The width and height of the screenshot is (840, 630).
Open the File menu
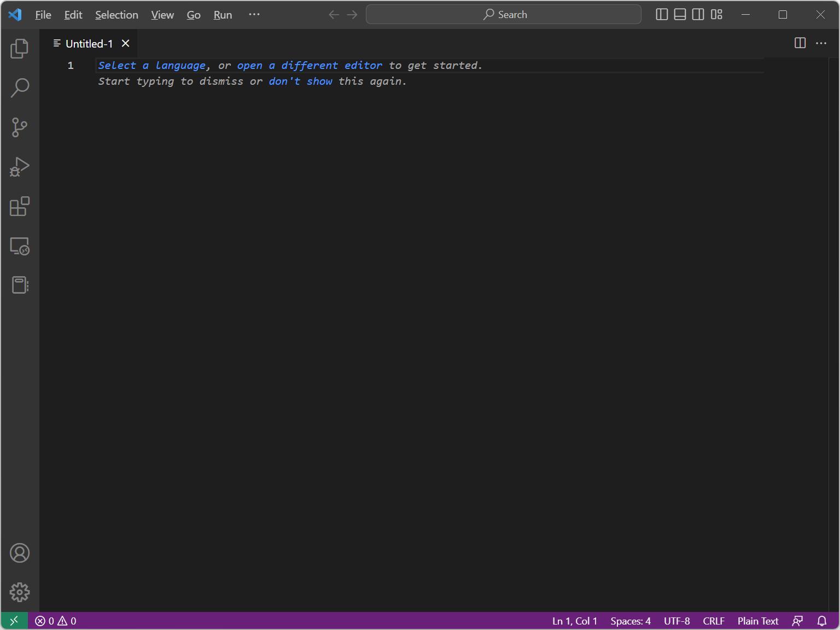(43, 15)
